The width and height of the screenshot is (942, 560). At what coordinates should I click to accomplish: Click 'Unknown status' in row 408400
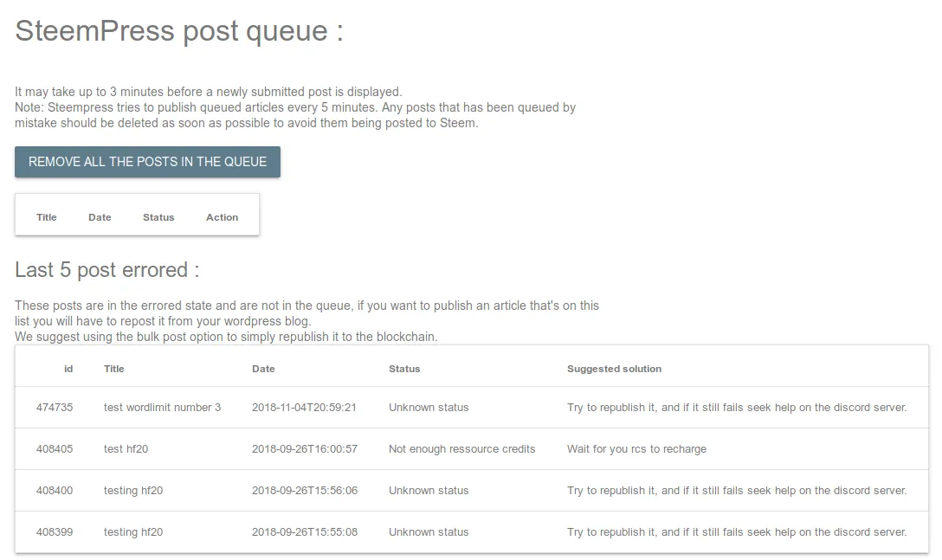429,490
